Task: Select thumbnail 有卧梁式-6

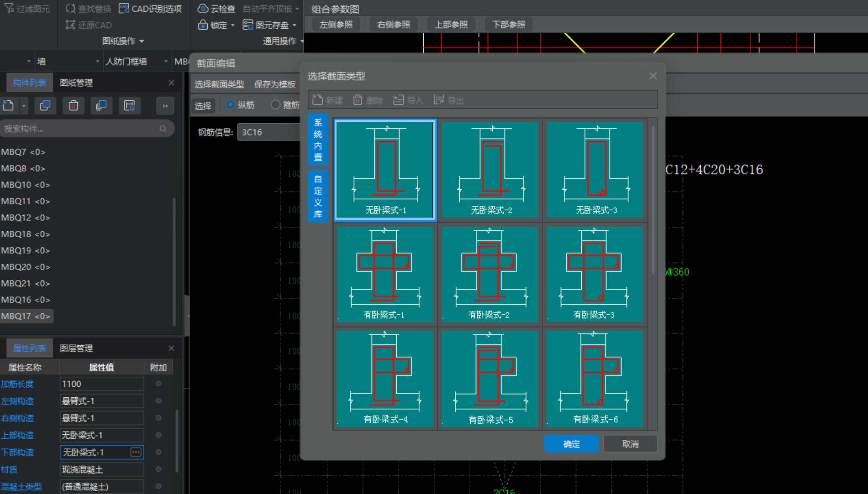Action: (x=595, y=379)
